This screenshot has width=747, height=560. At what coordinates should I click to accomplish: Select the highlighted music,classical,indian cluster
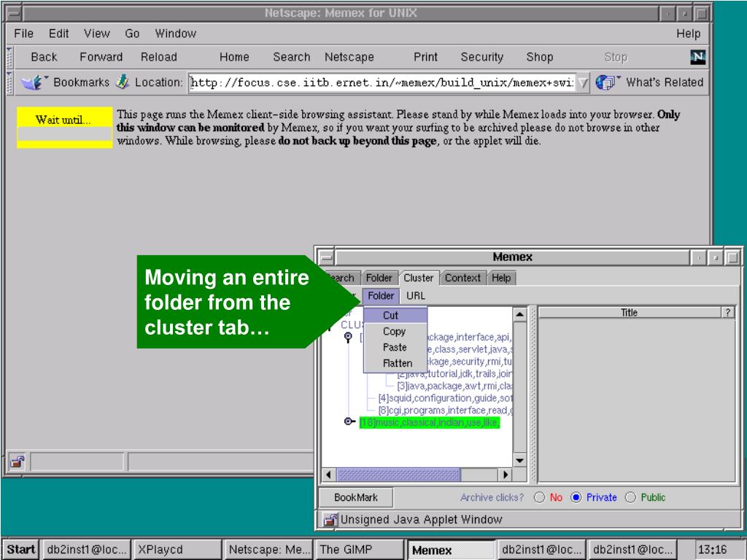click(429, 422)
